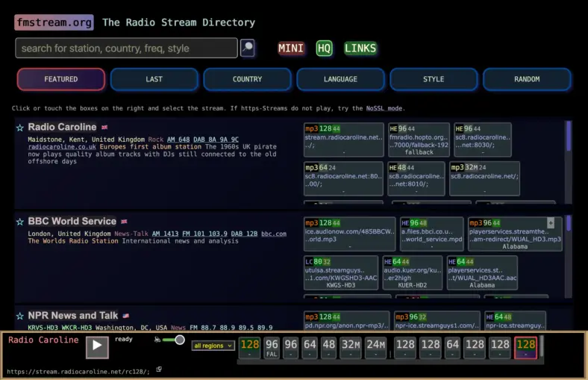Click the News-Talk style tag
This screenshot has height=380, width=588.
(x=131, y=234)
